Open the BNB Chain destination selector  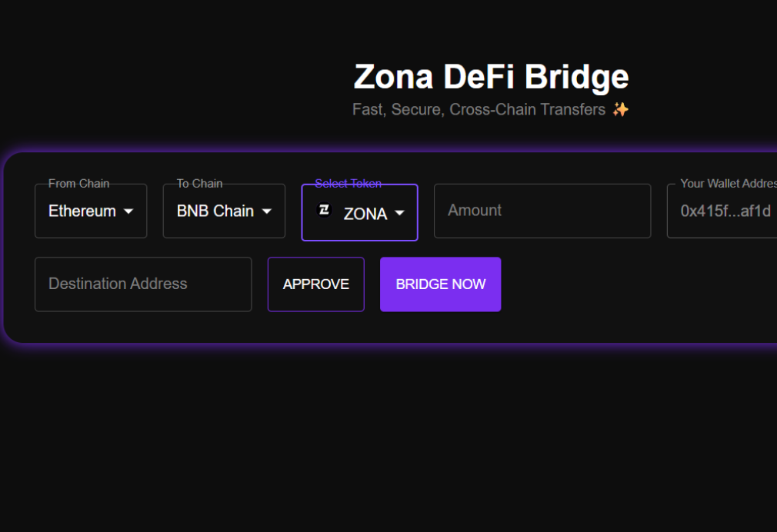pyautogui.click(x=224, y=211)
